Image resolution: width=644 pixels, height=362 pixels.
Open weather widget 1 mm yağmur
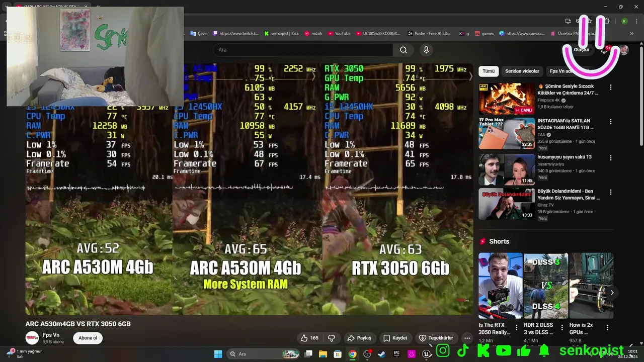click(24, 354)
